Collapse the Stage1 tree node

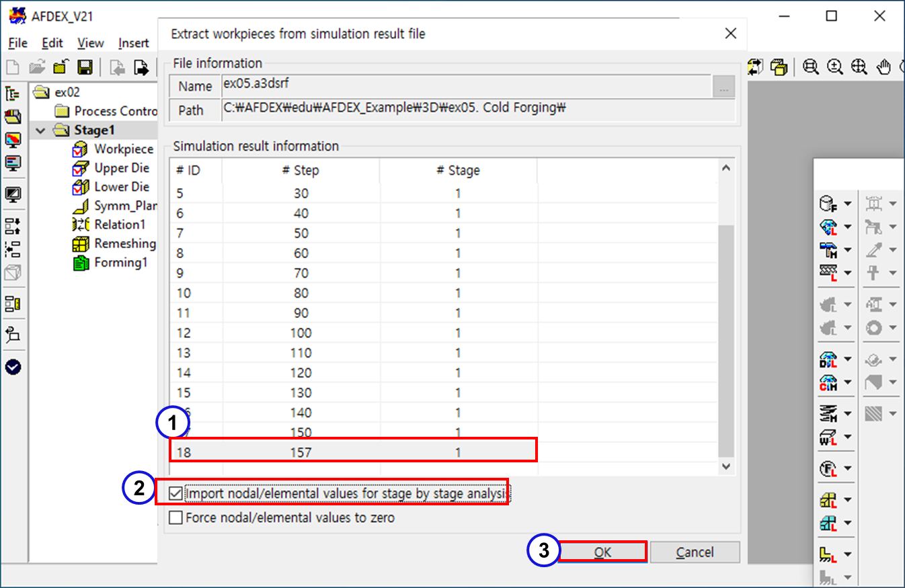[42, 130]
